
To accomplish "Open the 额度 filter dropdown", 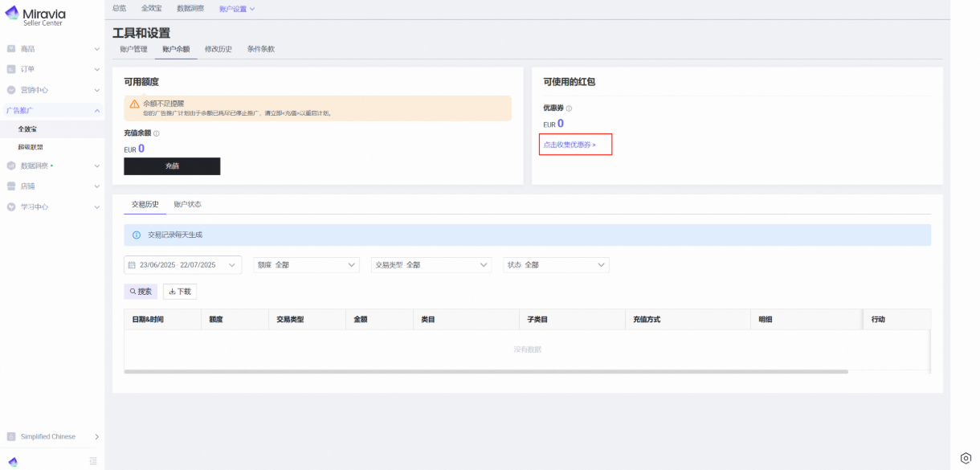I will pyautogui.click(x=306, y=265).
